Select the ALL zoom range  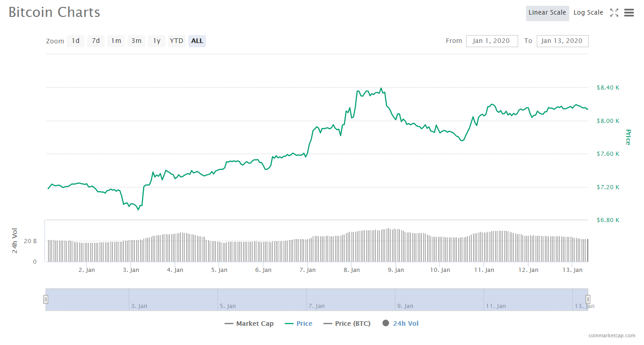(197, 41)
